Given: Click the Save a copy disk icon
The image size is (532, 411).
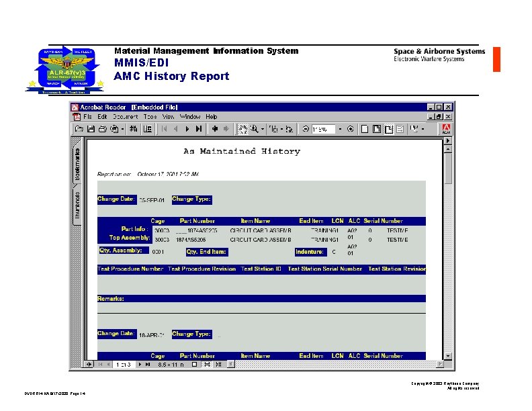Looking at the screenshot, I should (x=91, y=129).
